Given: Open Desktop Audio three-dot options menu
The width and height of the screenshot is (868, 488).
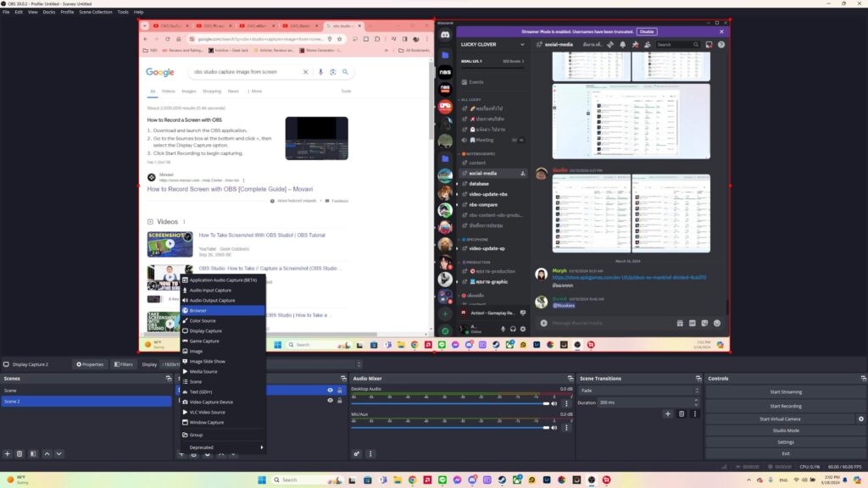Looking at the screenshot, I should coord(566,403).
